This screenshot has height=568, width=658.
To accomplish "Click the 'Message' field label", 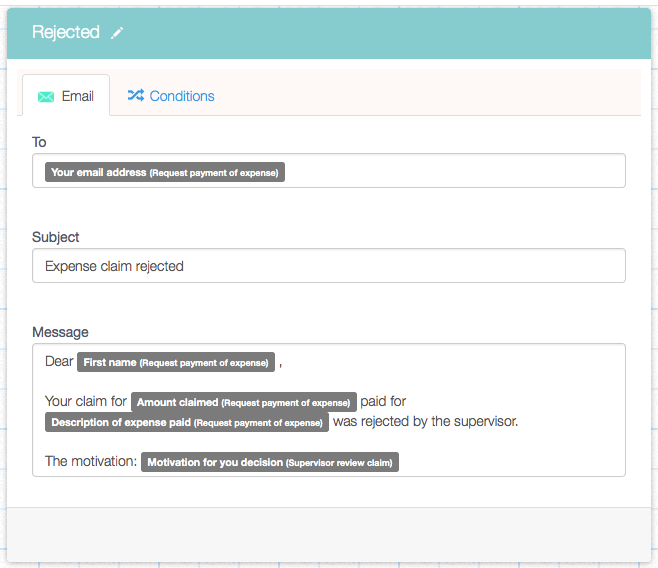I will click(60, 332).
